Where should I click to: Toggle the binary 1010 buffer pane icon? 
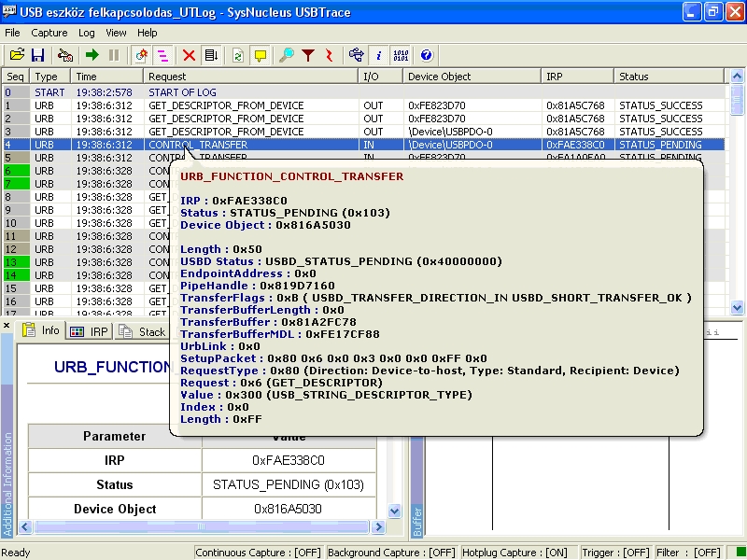click(401, 55)
